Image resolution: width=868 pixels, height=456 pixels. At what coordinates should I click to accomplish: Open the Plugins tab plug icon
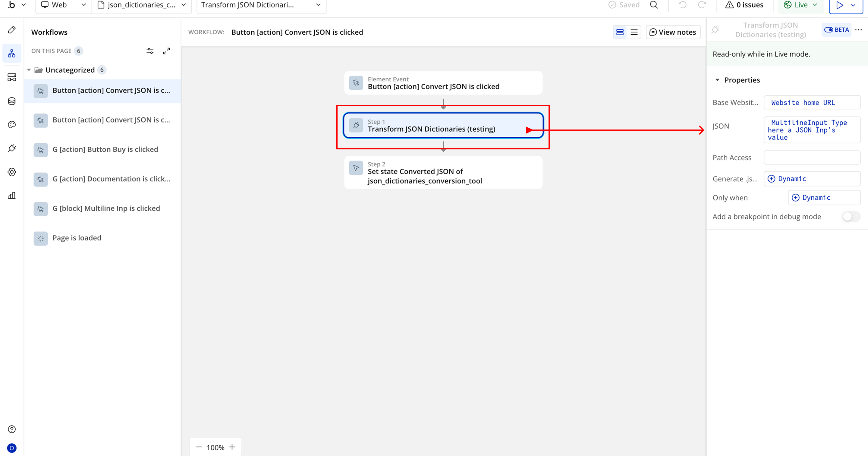(x=12, y=148)
